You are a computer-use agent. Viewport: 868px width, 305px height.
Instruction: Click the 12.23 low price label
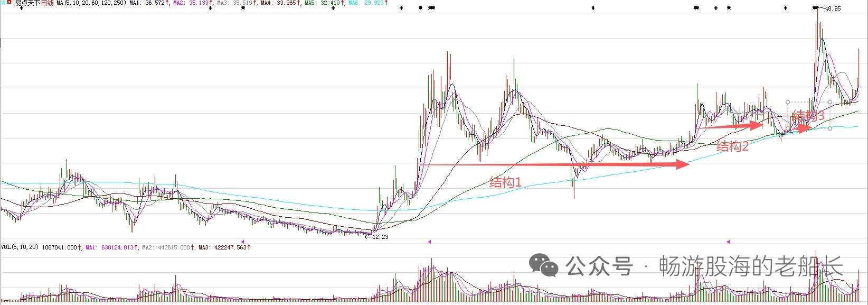[380, 237]
